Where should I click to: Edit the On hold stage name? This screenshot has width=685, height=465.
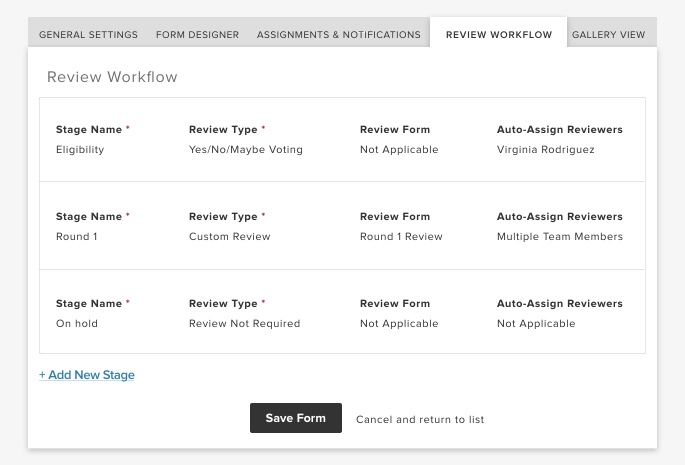pyautogui.click(x=77, y=323)
